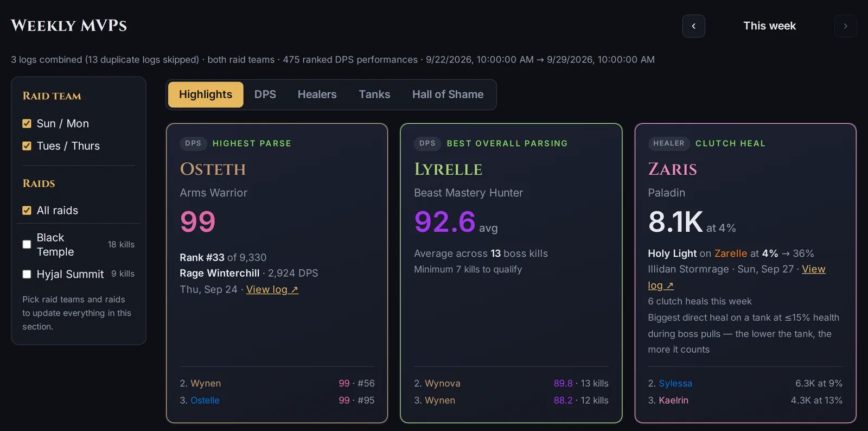Click Rank #33 of 9,330 text
868x431 pixels.
click(x=223, y=257)
